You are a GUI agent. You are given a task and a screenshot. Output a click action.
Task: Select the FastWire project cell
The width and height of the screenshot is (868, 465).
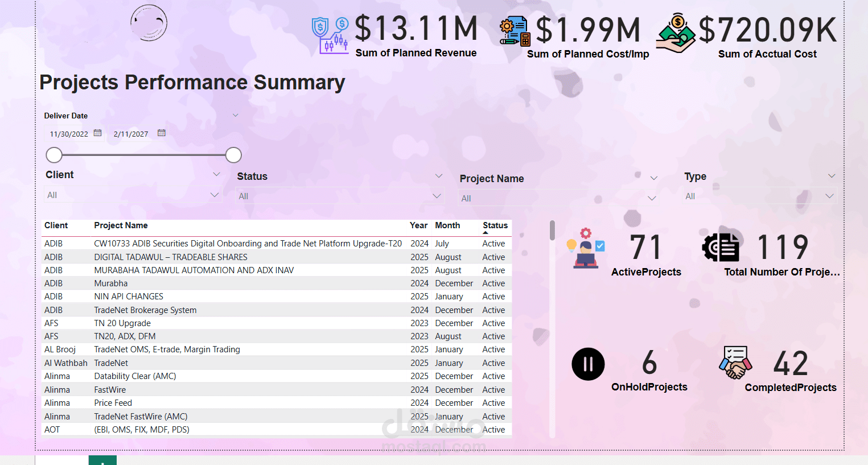coord(110,390)
